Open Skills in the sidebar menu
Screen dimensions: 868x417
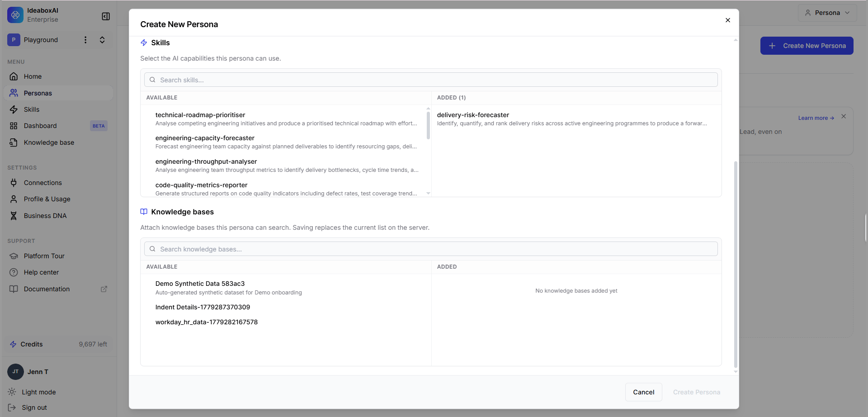(x=58, y=109)
